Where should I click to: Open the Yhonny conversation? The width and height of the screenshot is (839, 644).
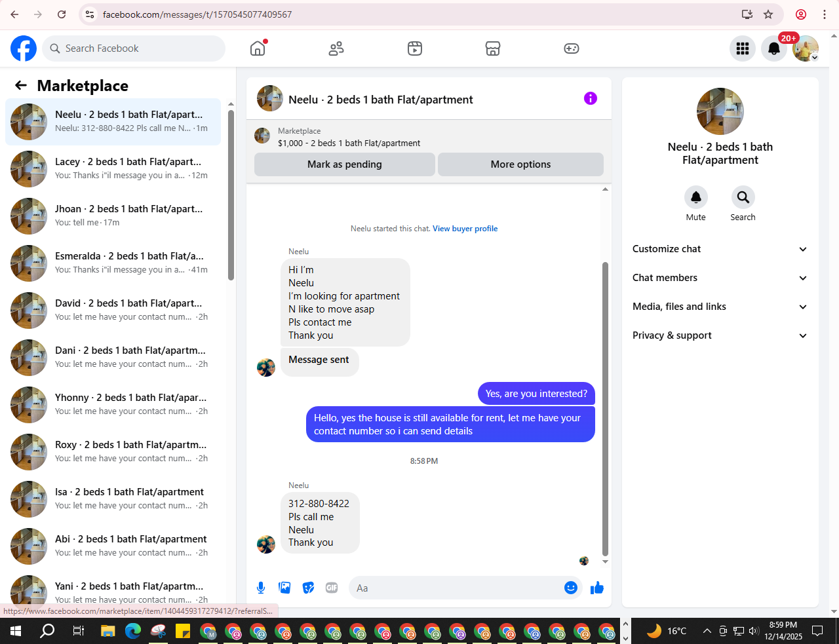pos(113,404)
